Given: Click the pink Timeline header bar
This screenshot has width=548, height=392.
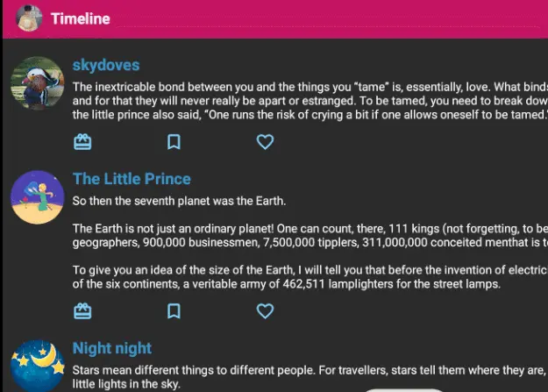Looking at the screenshot, I should [275, 19].
